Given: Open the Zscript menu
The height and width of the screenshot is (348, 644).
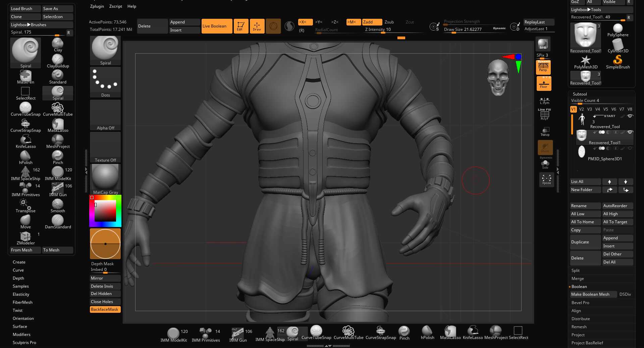Looking at the screenshot, I should 116,6.
